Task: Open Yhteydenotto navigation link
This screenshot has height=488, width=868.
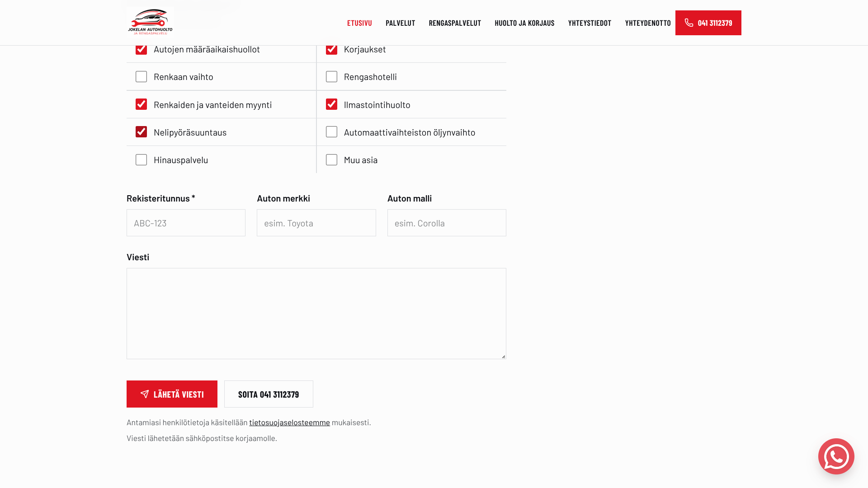Action: coord(648,23)
